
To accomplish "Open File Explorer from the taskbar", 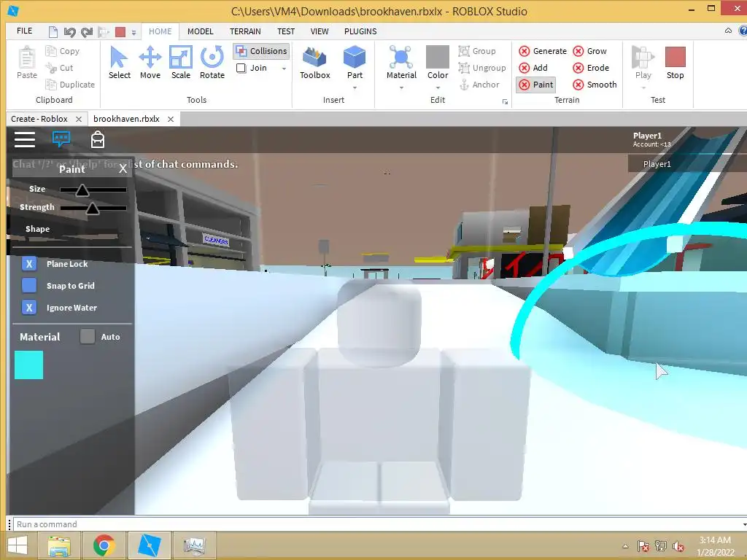I will point(60,545).
